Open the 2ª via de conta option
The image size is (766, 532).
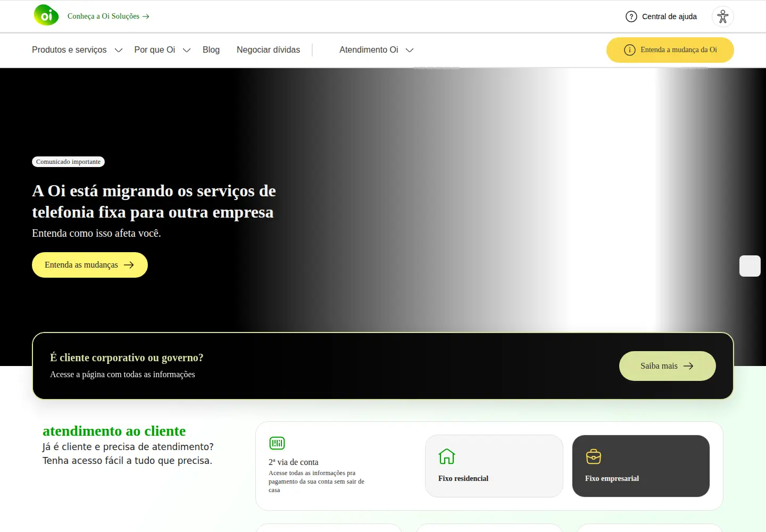317,465
